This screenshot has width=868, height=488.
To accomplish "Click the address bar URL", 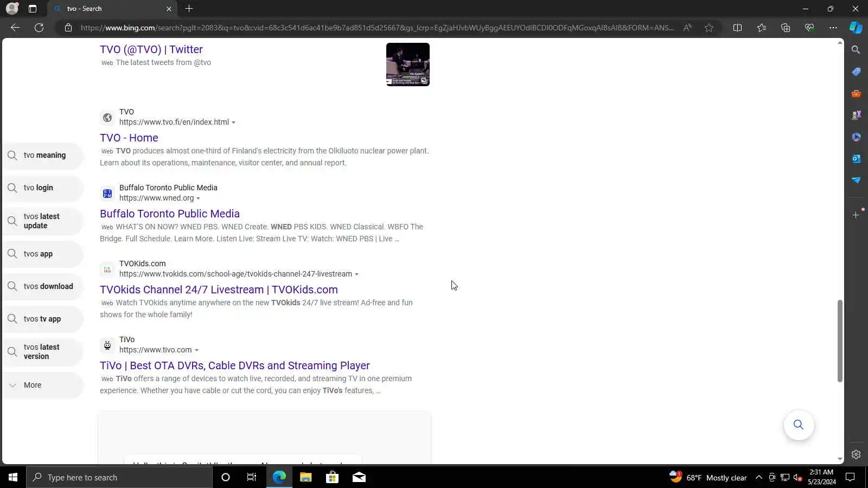I will tap(377, 28).
